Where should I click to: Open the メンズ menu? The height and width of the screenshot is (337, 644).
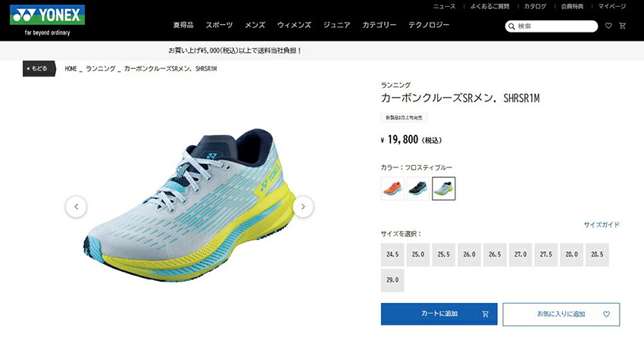point(255,25)
